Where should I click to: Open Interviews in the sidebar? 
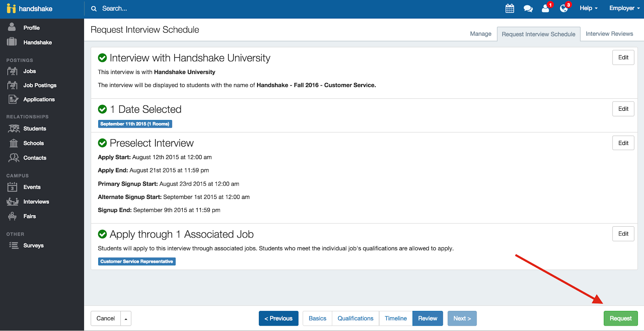pos(36,202)
